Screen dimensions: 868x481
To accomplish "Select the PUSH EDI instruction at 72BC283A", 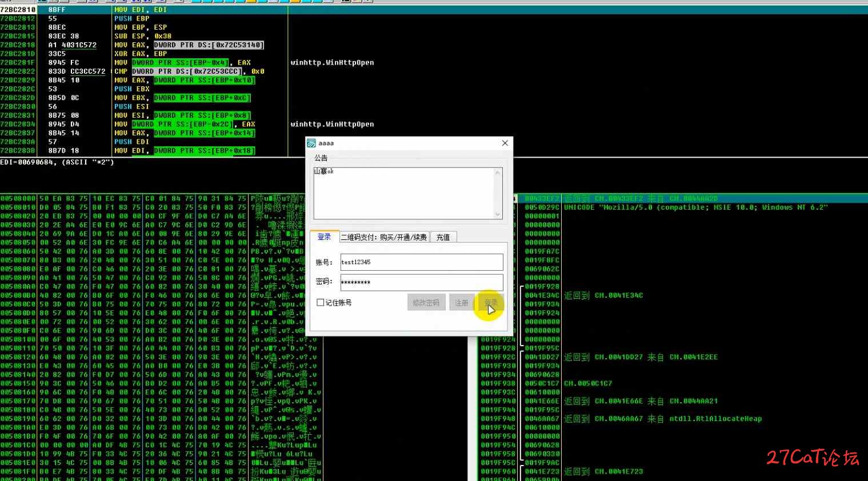I will click(x=132, y=142).
